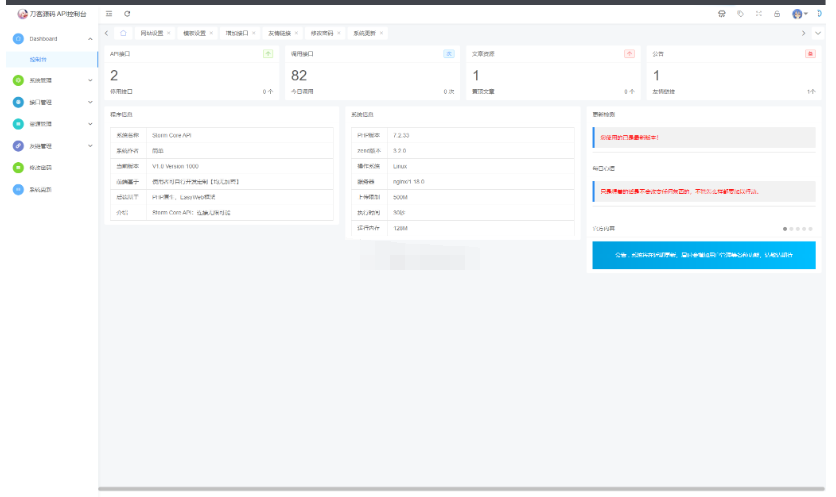836x497 pixels.
Task: Select the active dark carousel dot
Action: coord(785,229)
